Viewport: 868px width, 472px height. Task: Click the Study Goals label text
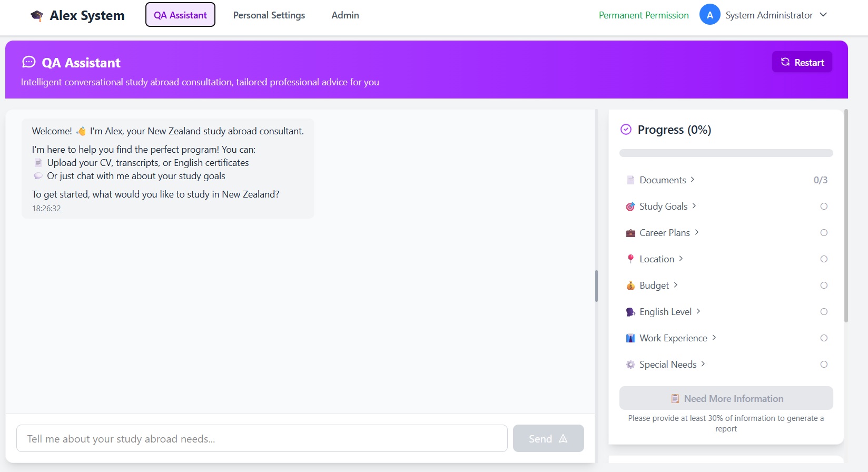(664, 206)
